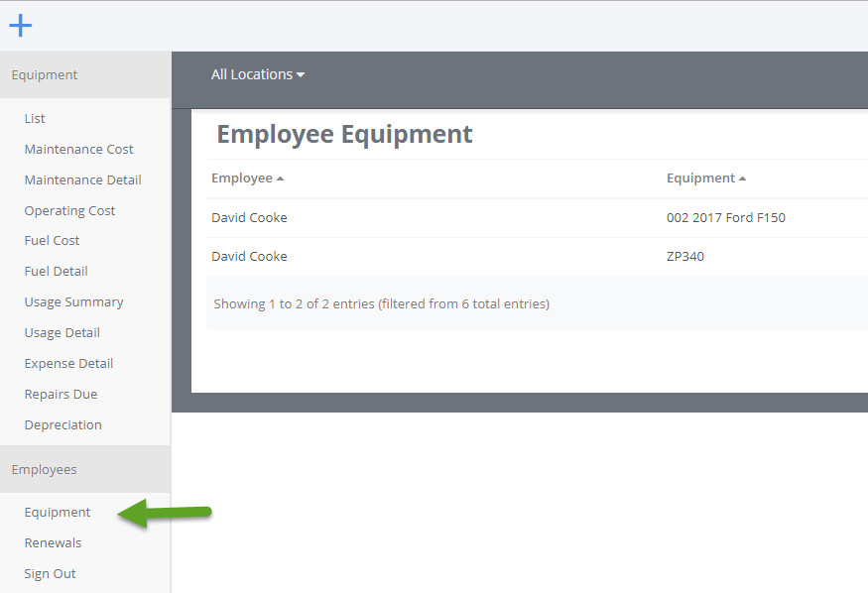
Task: Open the Sign Out report
Action: click(x=50, y=573)
